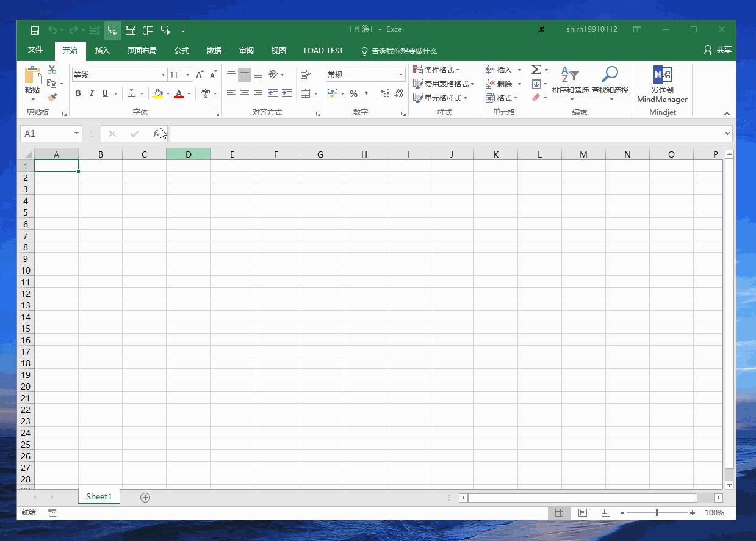
Task: Click the account name shirh19910112
Action: pyautogui.click(x=592, y=29)
